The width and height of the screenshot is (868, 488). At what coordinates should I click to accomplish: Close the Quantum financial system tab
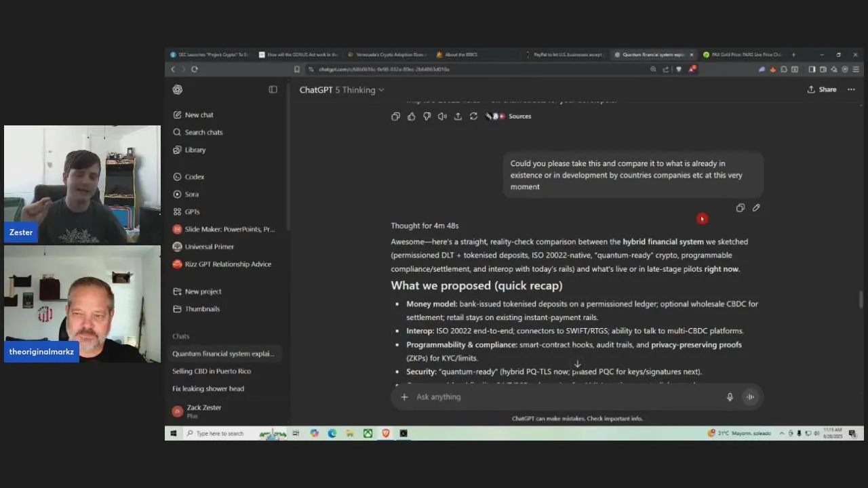click(x=692, y=55)
